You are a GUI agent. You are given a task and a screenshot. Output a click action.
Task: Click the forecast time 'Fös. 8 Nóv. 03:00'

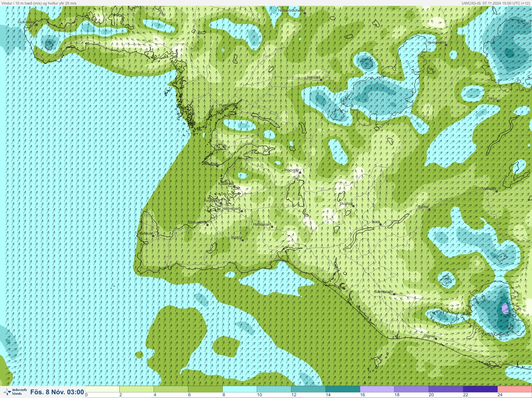57,392
